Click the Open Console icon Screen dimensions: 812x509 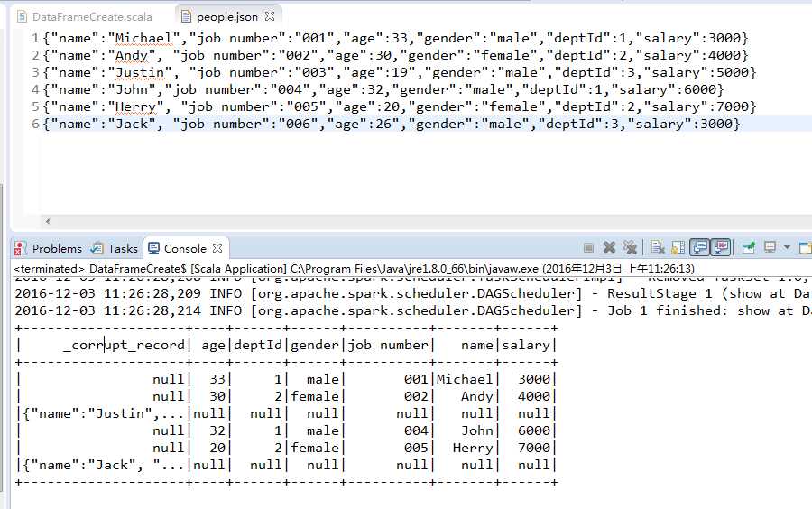pos(806,248)
